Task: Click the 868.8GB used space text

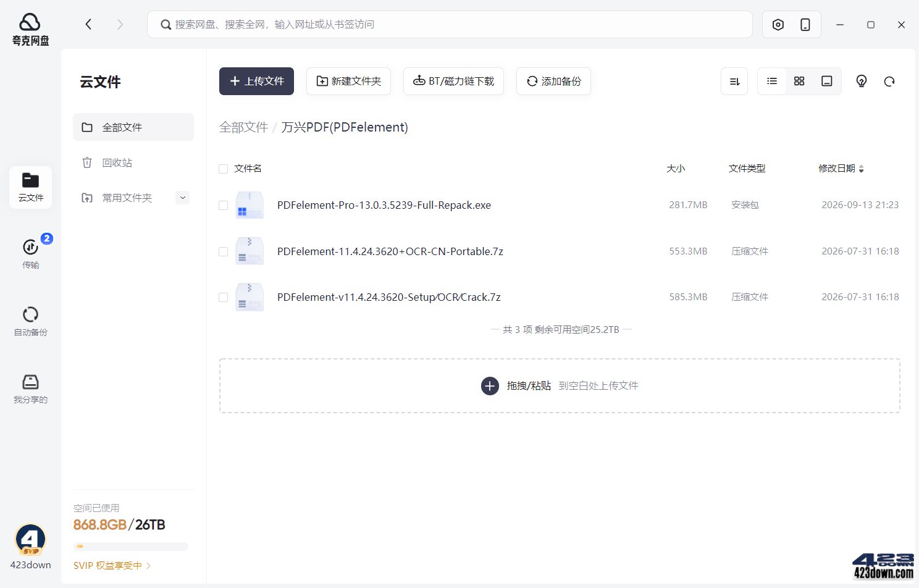Action: point(99,525)
